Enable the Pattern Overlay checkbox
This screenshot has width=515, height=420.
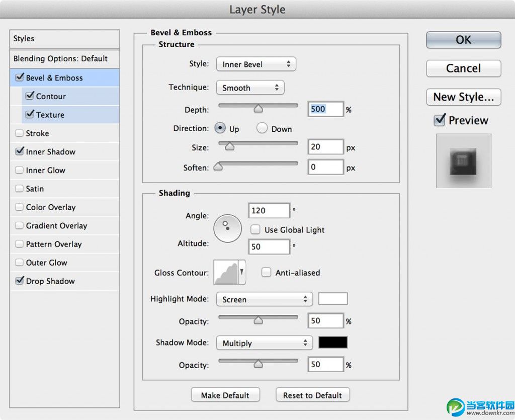coord(20,243)
